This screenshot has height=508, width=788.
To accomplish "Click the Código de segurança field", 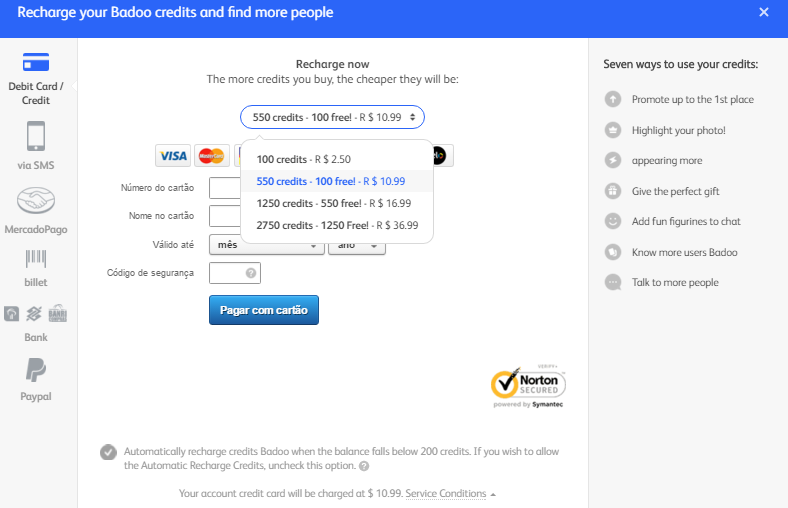I will (x=235, y=273).
